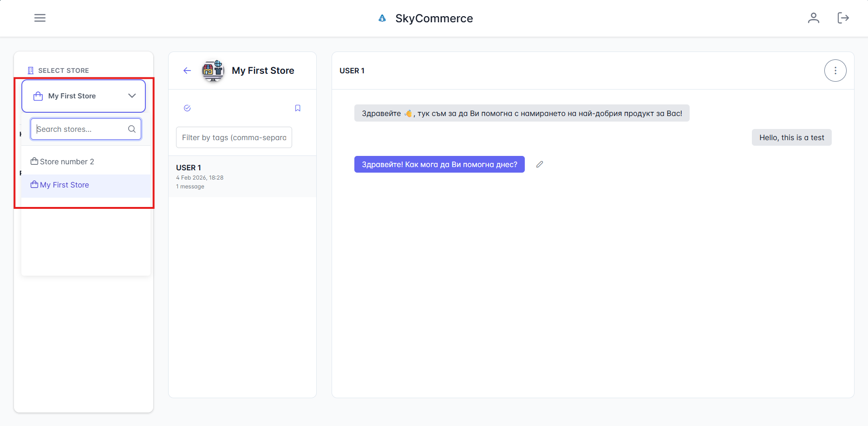Screen dimensions: 868x426
Task: Go back using the left arrow
Action: point(187,71)
